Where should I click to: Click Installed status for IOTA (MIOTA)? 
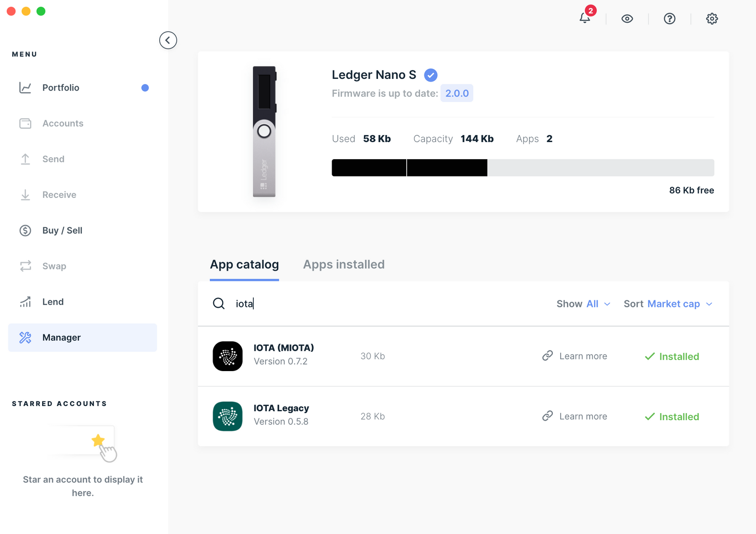672,356
